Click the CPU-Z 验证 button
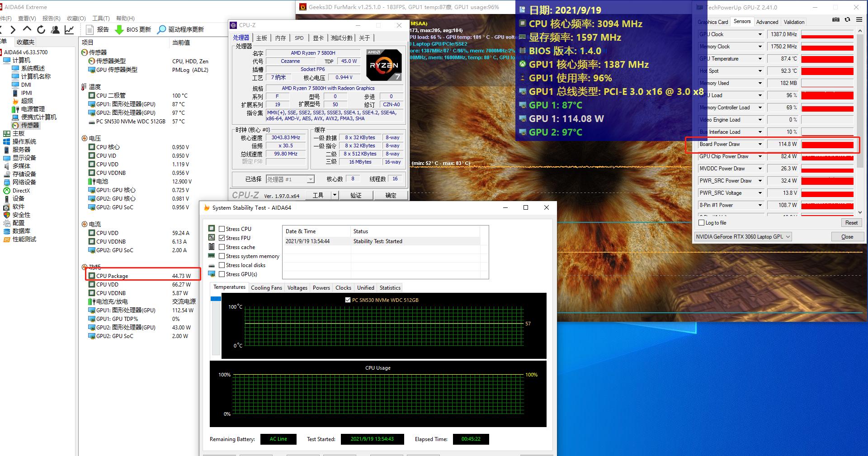 point(356,195)
